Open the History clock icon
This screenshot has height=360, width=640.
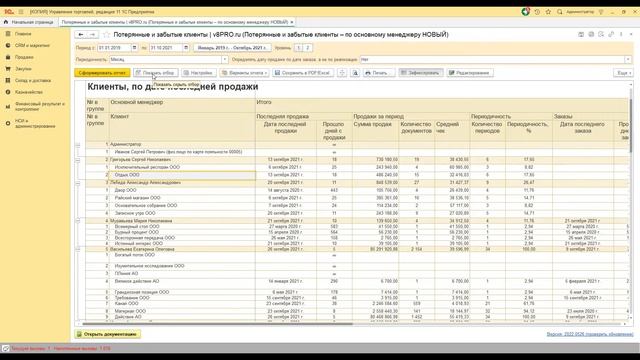(x=537, y=12)
